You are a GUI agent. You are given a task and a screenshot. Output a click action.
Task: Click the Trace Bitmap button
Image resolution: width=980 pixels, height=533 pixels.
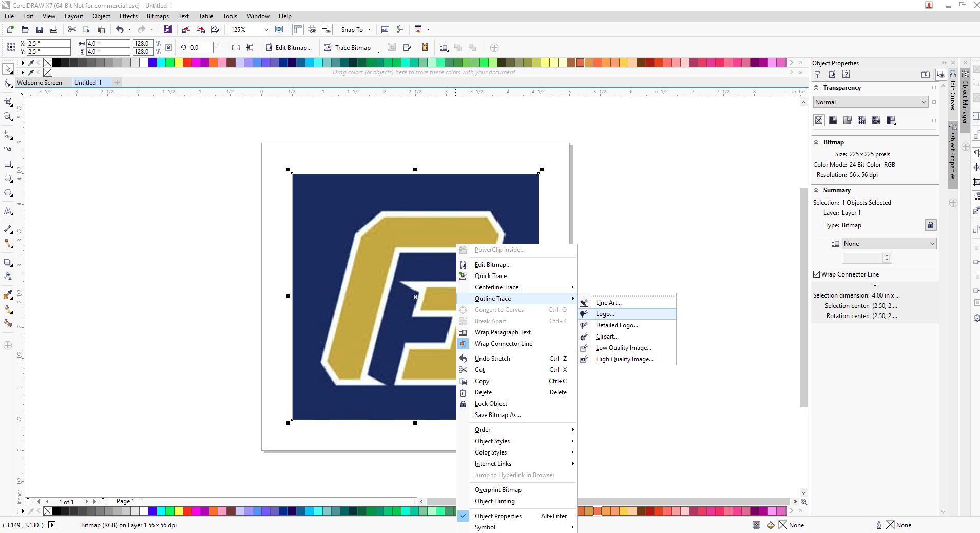348,48
